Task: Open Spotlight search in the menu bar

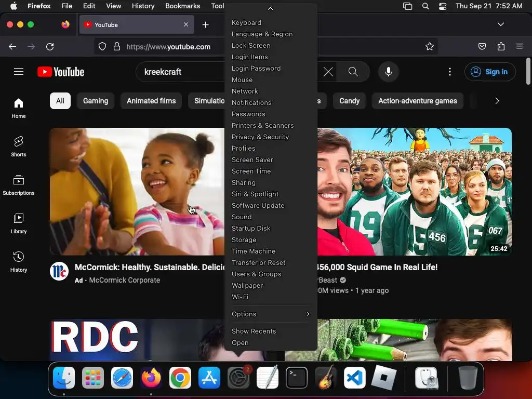Action: click(x=425, y=6)
